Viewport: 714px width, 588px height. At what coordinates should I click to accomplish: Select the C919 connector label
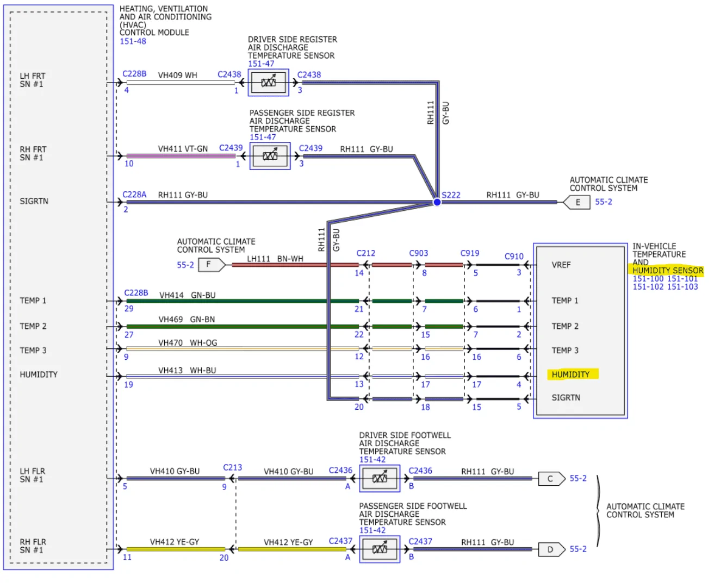[x=470, y=253]
